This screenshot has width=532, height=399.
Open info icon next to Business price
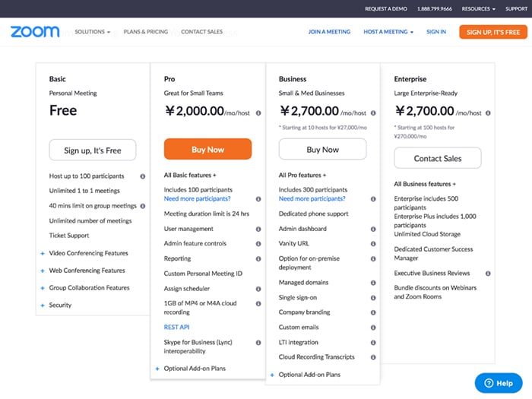(x=373, y=113)
